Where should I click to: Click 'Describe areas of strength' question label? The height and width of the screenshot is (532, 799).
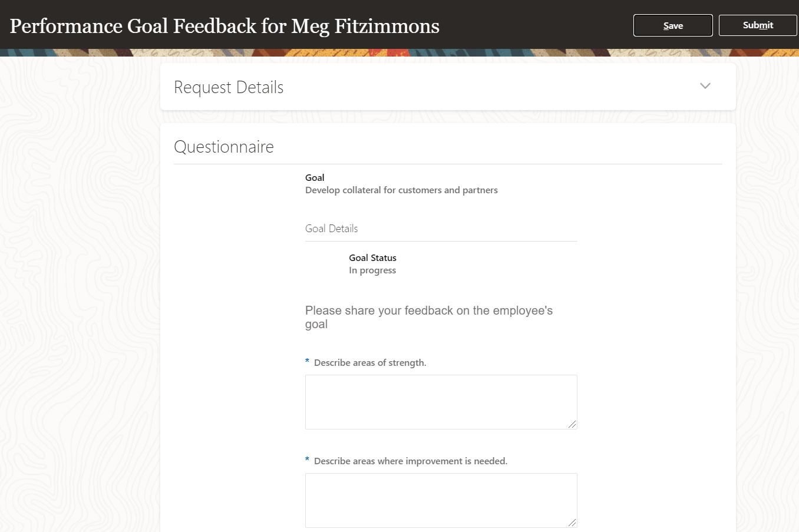[x=369, y=362]
